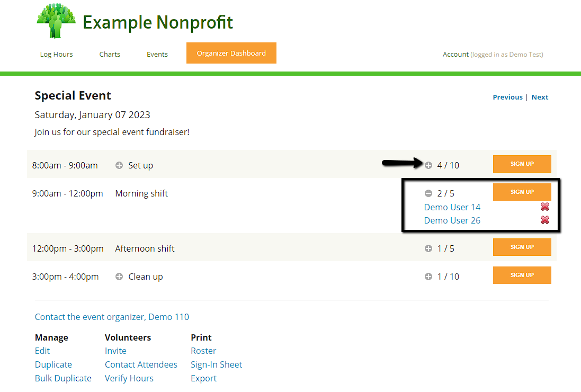Viewport: 581px width, 392px height.
Task: Open Demo User 14's profile
Action: tap(452, 207)
